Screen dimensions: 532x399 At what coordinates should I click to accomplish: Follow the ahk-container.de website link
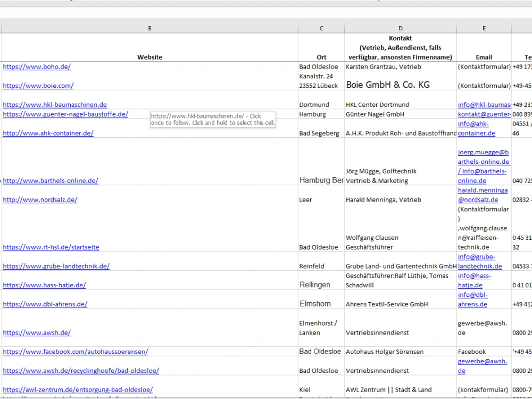coord(48,134)
